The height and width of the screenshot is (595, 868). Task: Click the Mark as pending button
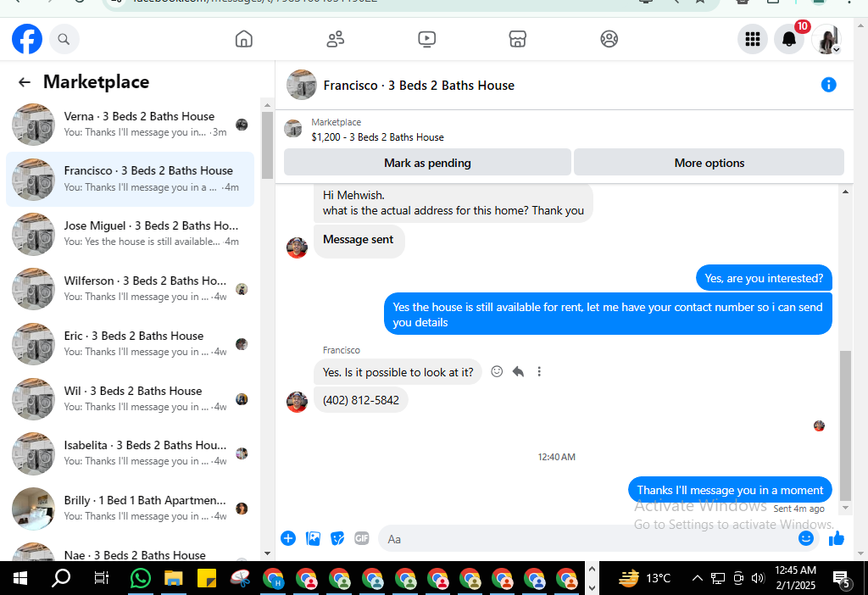427,163
